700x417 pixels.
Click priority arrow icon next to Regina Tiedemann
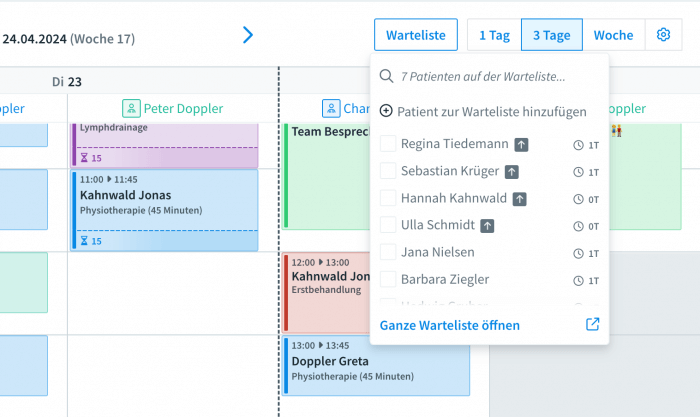pyautogui.click(x=521, y=145)
